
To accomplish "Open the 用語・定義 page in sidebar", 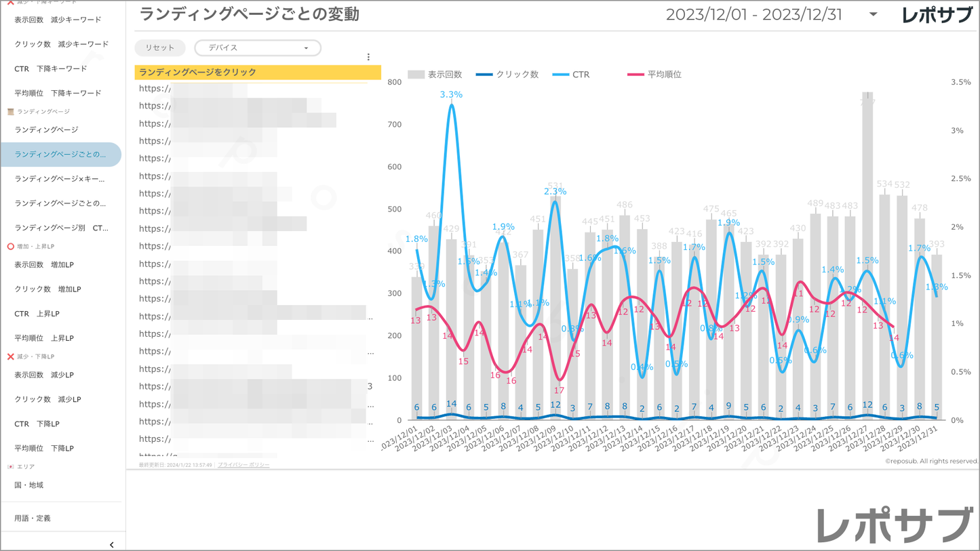I will [33, 518].
